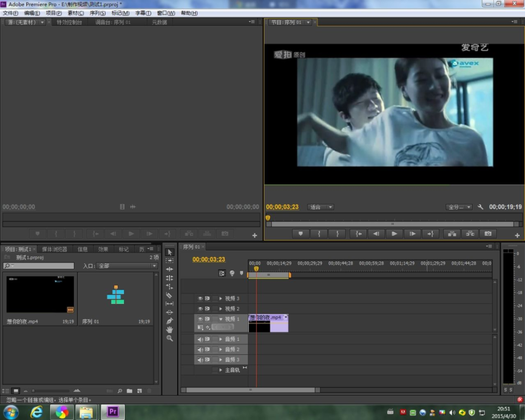Hide the 视频 3 track with eye icon
Screen dimensions: 525x420
click(200, 298)
